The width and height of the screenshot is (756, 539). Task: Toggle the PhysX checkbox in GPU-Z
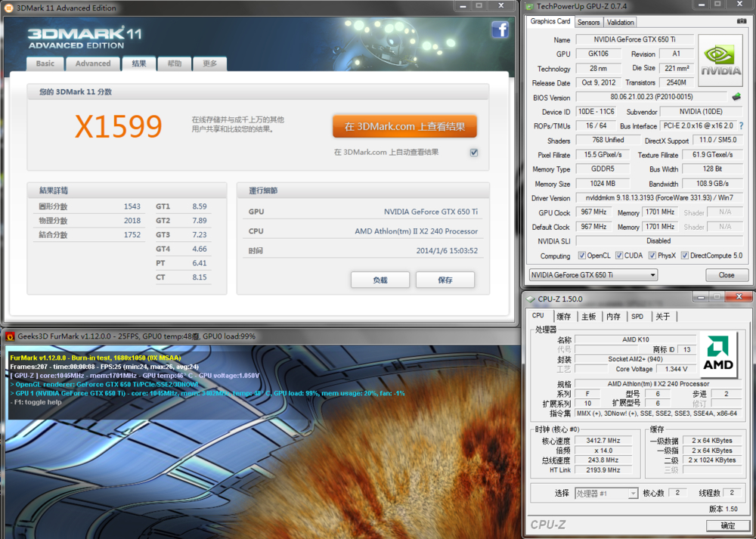point(652,256)
